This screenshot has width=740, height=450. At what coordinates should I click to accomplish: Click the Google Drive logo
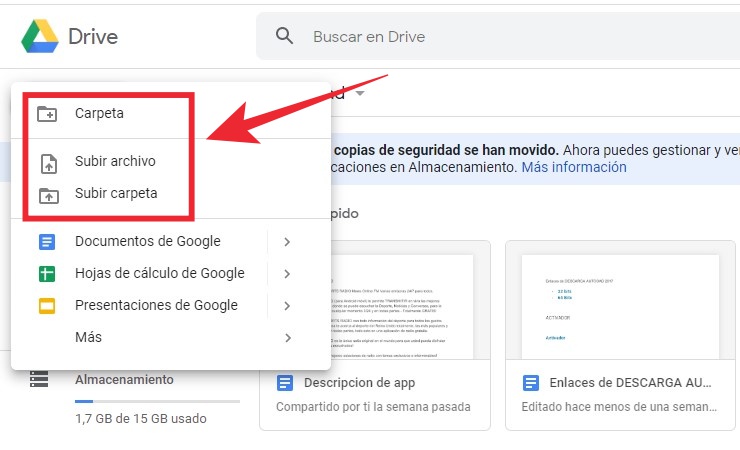tap(40, 36)
